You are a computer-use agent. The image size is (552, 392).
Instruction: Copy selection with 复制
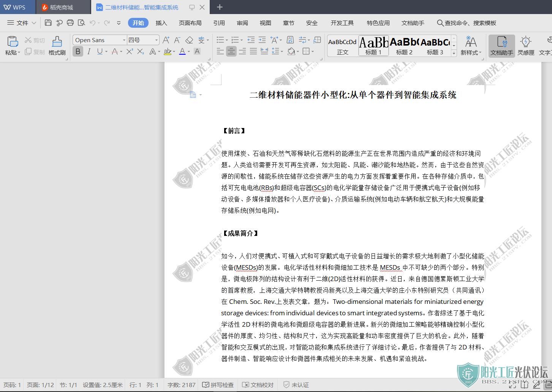pos(35,52)
